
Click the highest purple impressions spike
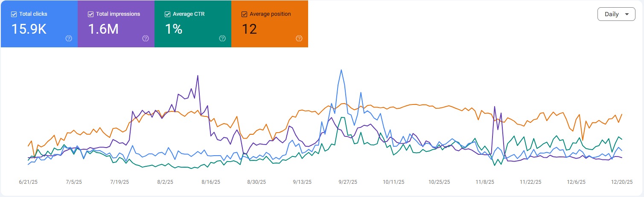(198, 76)
